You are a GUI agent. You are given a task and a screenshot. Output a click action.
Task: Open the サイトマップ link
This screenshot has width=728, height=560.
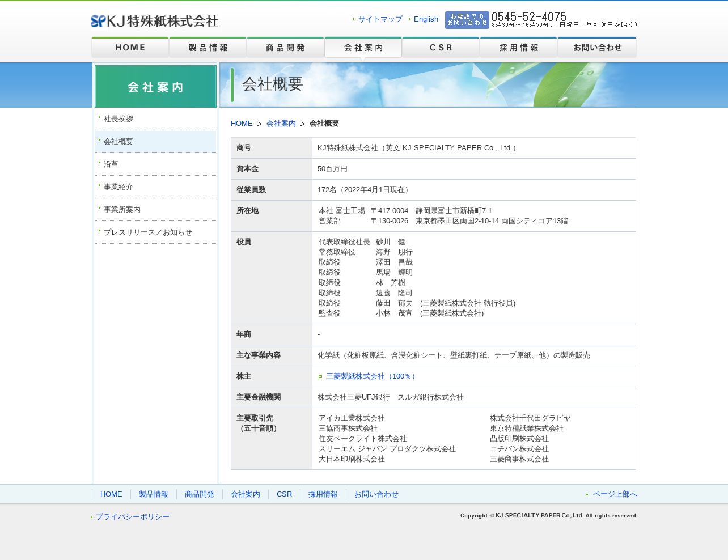click(380, 19)
